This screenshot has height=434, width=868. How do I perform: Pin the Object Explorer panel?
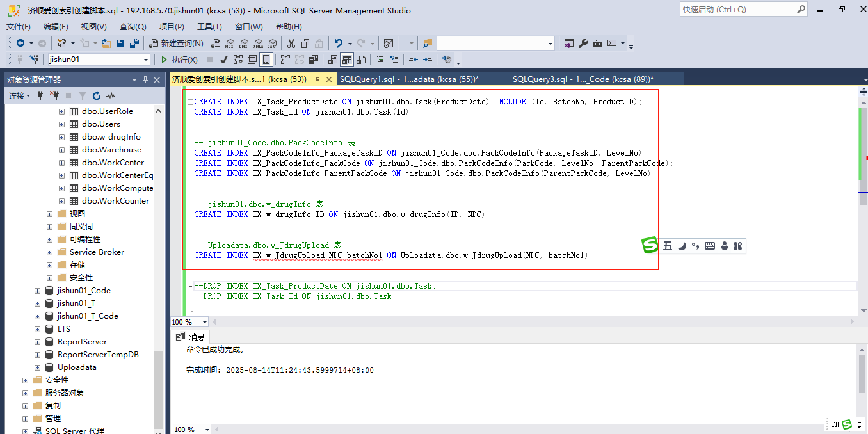[145, 79]
